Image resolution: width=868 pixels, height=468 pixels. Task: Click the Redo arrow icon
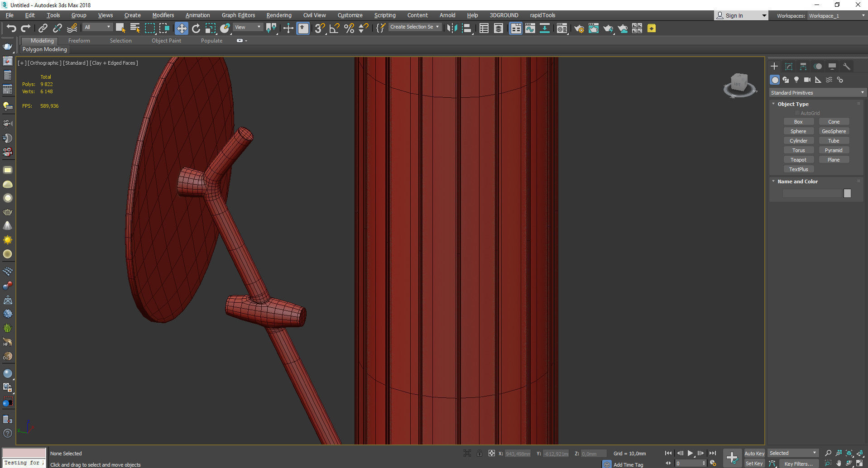(x=25, y=29)
